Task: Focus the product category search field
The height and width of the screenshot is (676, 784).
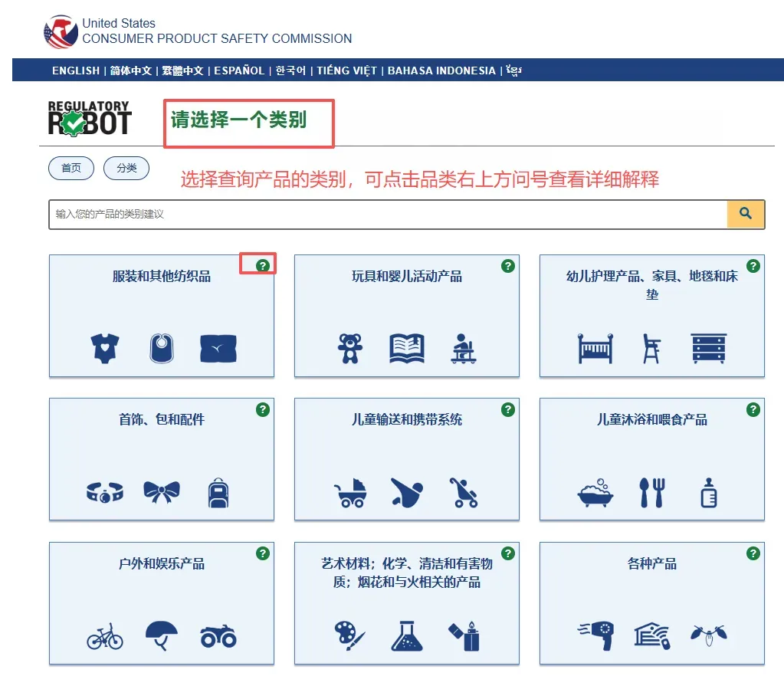Action: [x=388, y=214]
